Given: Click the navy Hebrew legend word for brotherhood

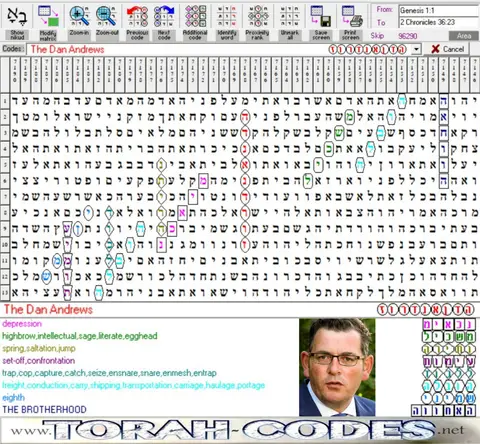Looking at the screenshot, I should [443, 410].
